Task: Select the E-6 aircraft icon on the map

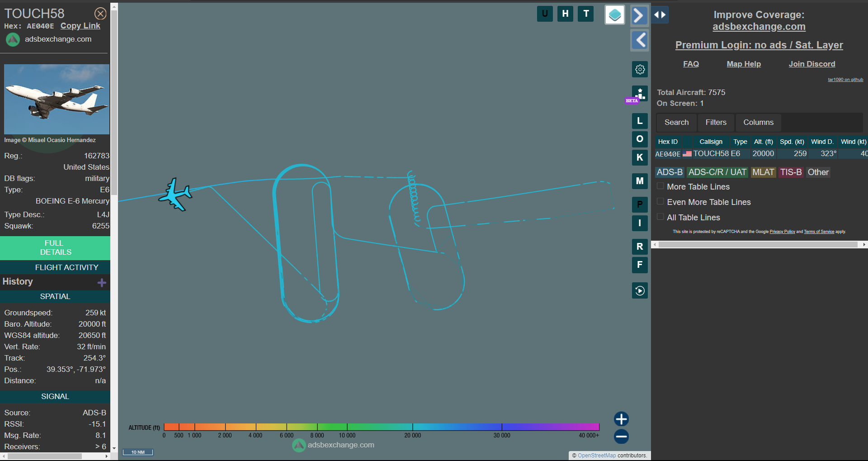Action: [x=175, y=195]
